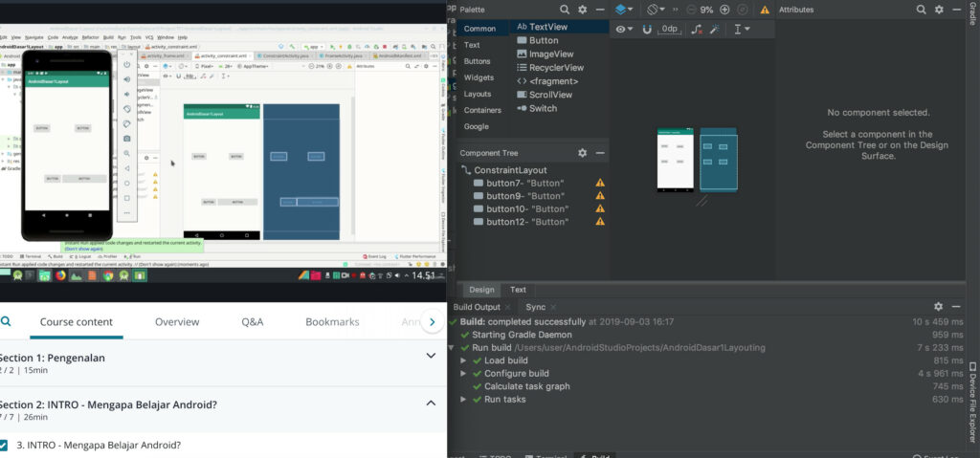Open the Palette search icon
The height and width of the screenshot is (458, 980).
(564, 9)
